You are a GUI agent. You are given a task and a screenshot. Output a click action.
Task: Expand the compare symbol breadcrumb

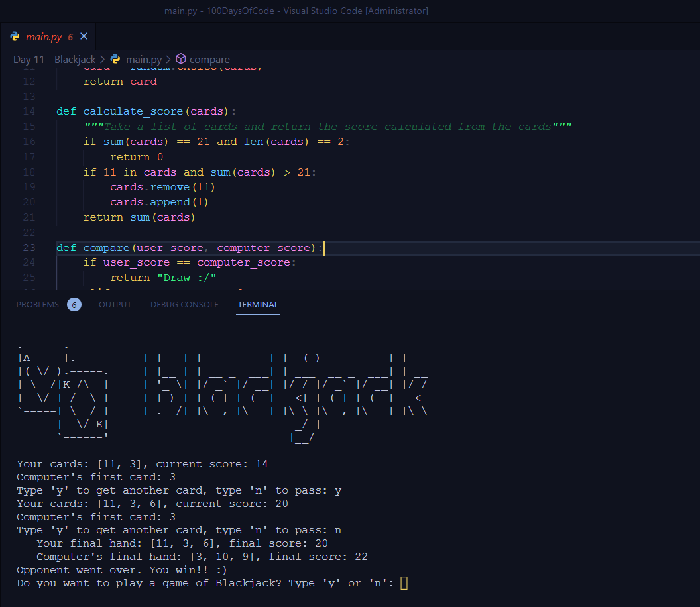209,60
